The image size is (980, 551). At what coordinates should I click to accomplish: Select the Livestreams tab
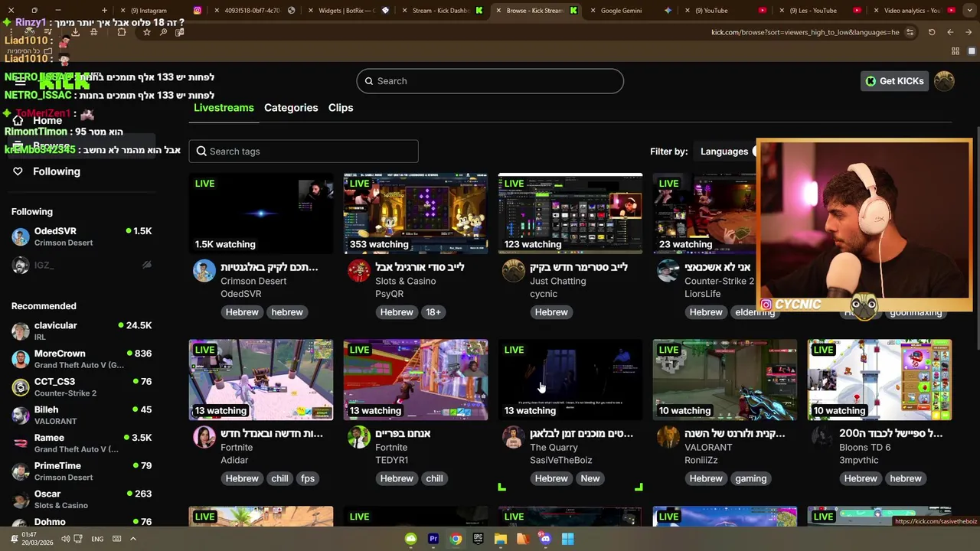pyautogui.click(x=224, y=108)
